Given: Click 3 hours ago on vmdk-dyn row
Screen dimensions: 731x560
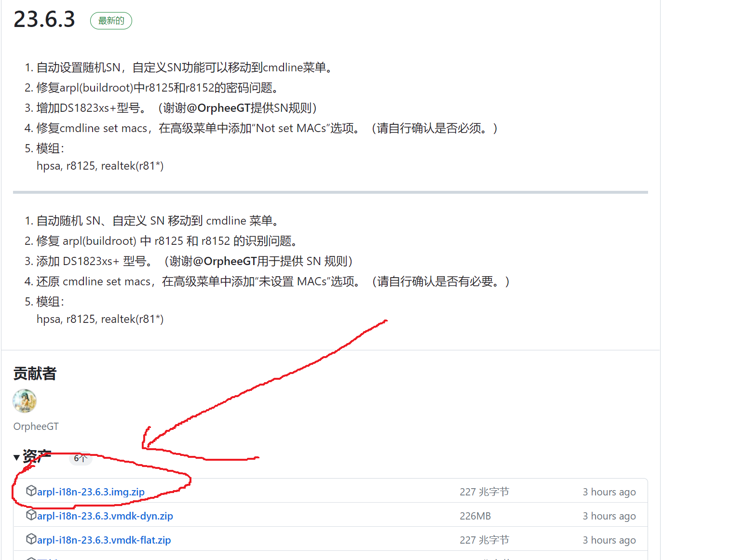Looking at the screenshot, I should tap(609, 516).
